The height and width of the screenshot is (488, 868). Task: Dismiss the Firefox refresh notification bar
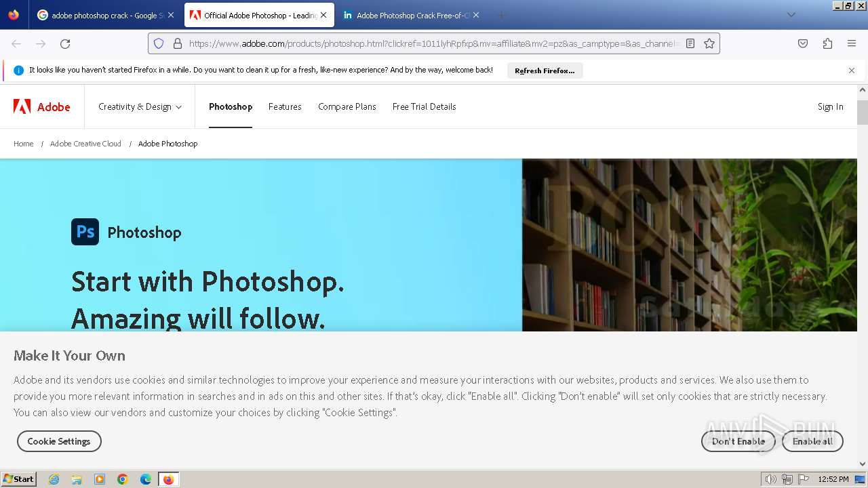click(x=852, y=70)
